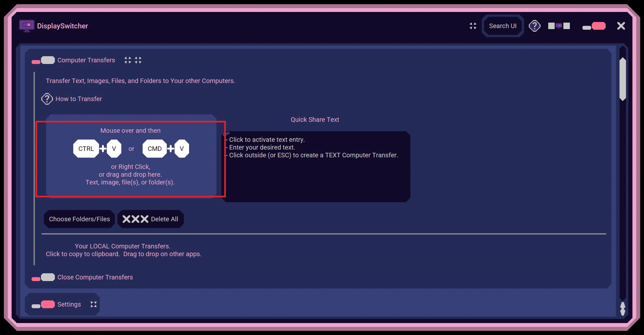Click the display layout monitors icon

tap(559, 26)
